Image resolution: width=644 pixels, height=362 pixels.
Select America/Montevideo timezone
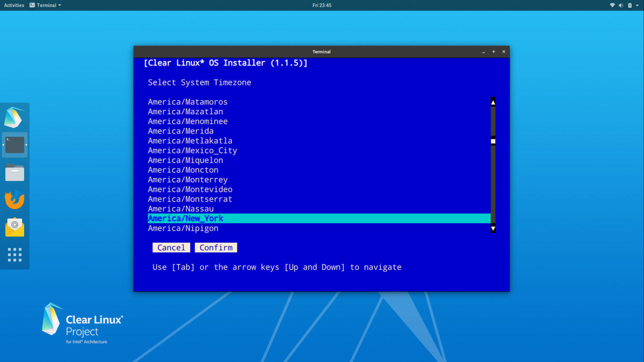tap(319, 189)
